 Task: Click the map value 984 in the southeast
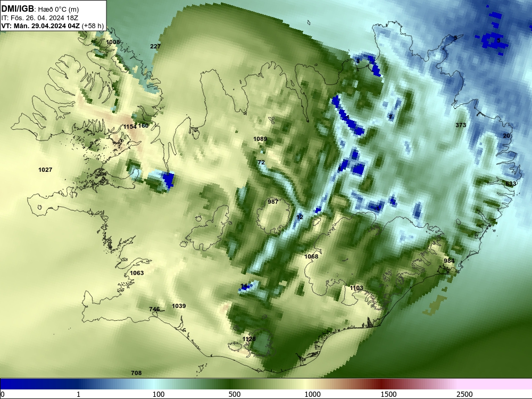(449, 261)
